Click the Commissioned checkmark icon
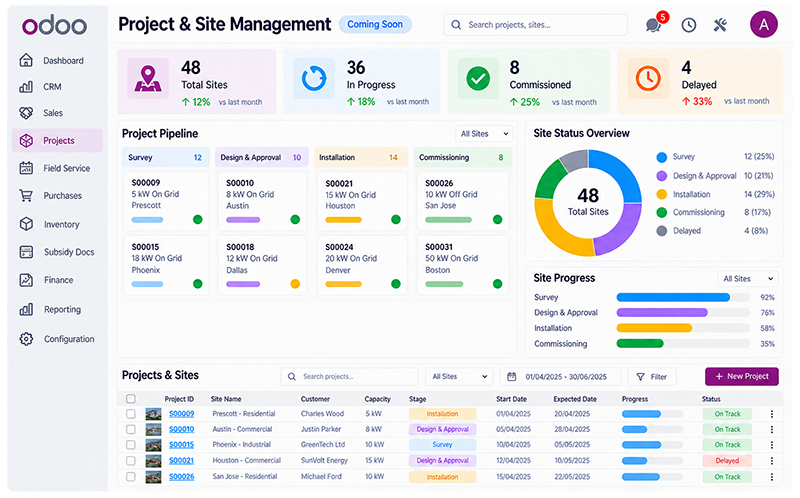Image resolution: width=800 pixels, height=498 pixels. [478, 79]
